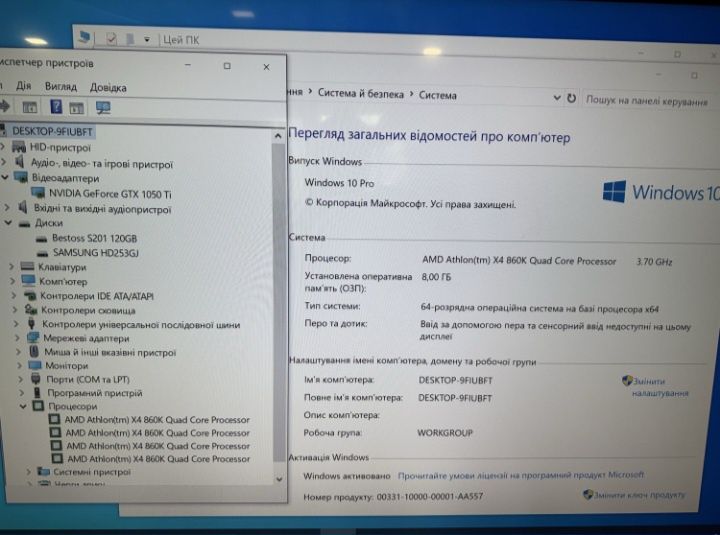Minimize the Device Manager window
This screenshot has width=720, height=535.
pyautogui.click(x=187, y=65)
